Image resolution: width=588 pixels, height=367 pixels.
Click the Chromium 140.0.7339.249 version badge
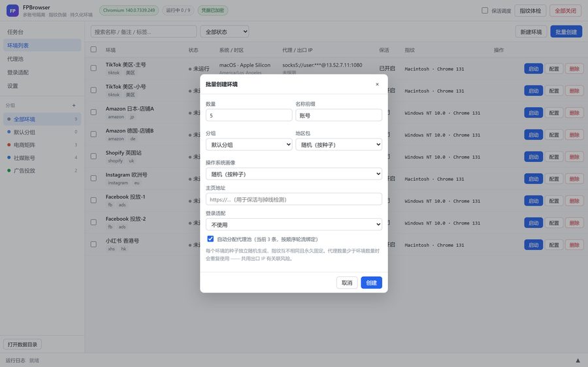129,10
